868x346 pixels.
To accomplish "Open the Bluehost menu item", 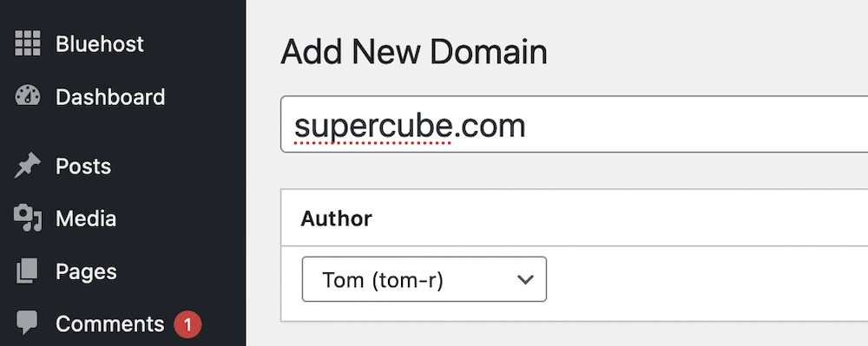I will coord(100,43).
